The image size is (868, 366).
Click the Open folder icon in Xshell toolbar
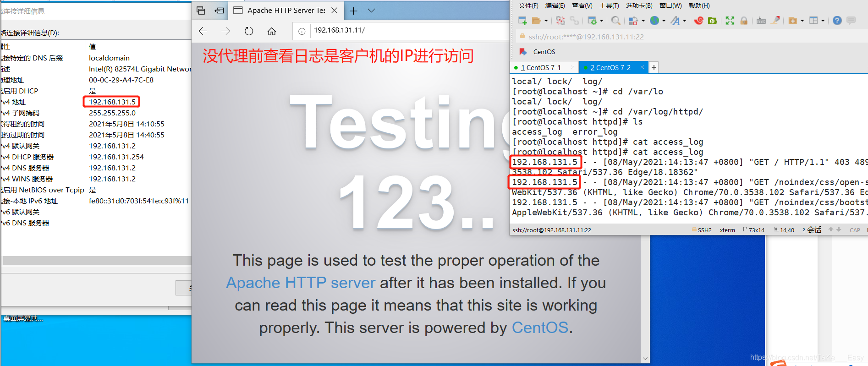point(536,21)
